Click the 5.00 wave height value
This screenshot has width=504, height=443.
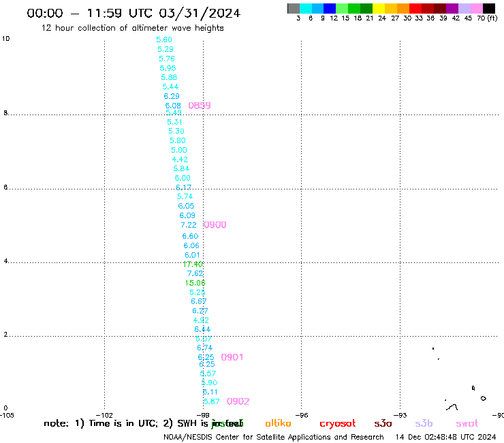pyautogui.click(x=179, y=150)
